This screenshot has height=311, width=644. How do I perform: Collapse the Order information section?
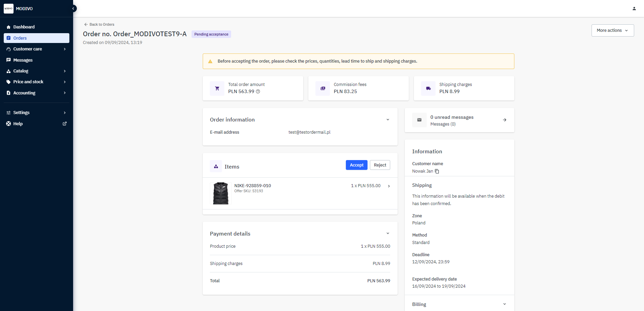(388, 119)
